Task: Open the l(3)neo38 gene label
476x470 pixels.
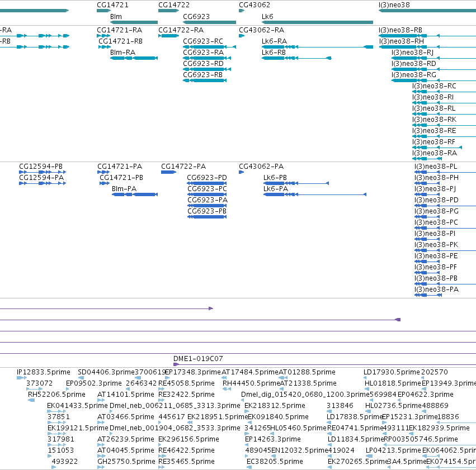Action: click(394, 5)
